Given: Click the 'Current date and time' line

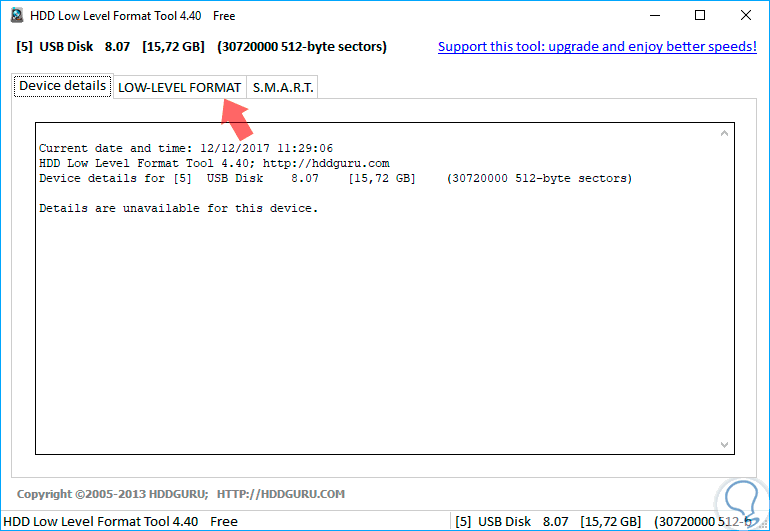Looking at the screenshot, I should click(x=186, y=148).
